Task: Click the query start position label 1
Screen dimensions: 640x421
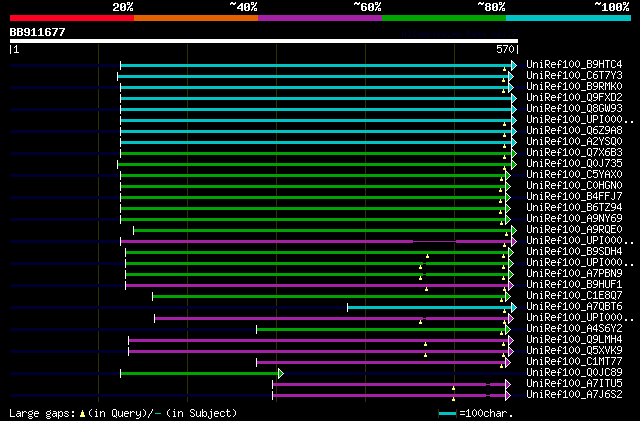Action: pos(15,49)
